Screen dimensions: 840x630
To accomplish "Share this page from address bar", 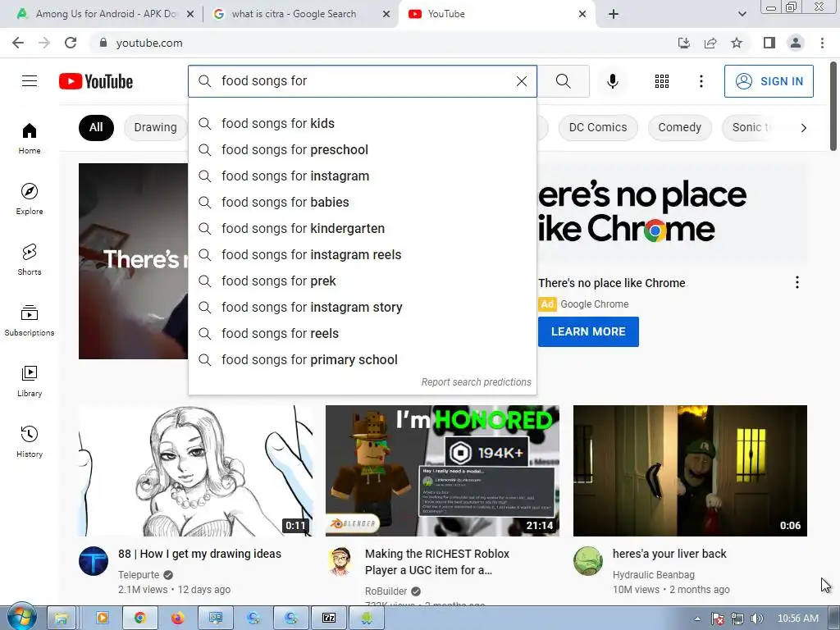I will (710, 43).
